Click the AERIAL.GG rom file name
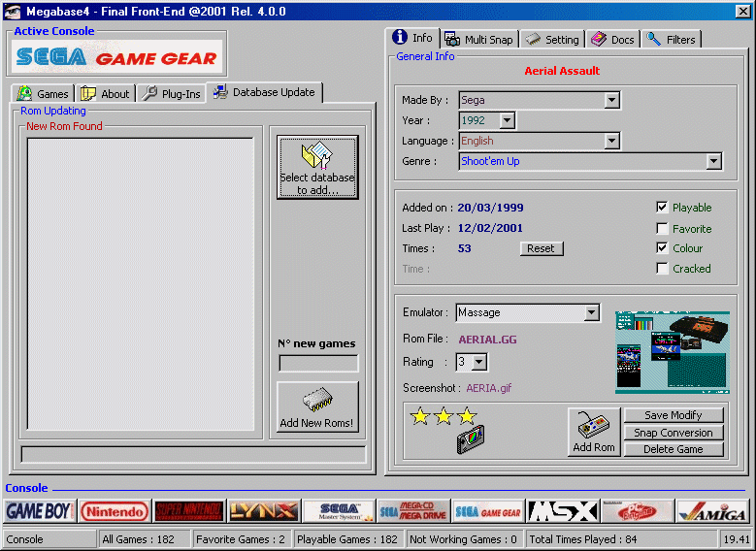756x551 pixels. click(487, 340)
